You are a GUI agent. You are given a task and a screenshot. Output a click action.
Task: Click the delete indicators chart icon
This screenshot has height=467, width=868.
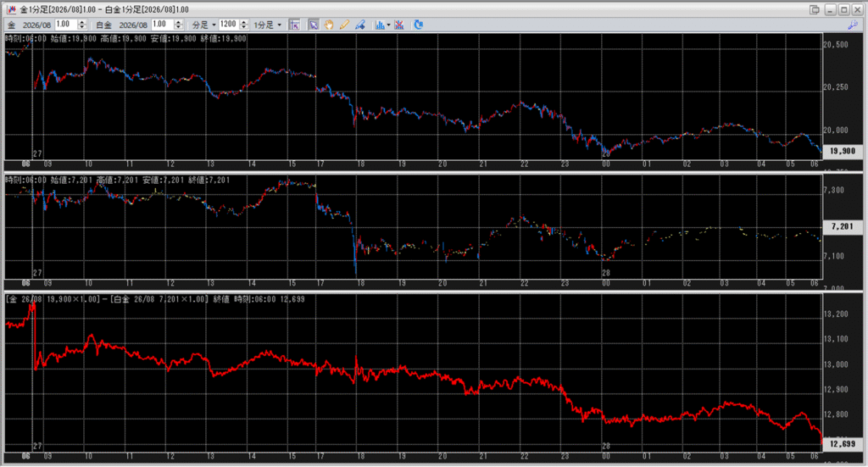399,25
